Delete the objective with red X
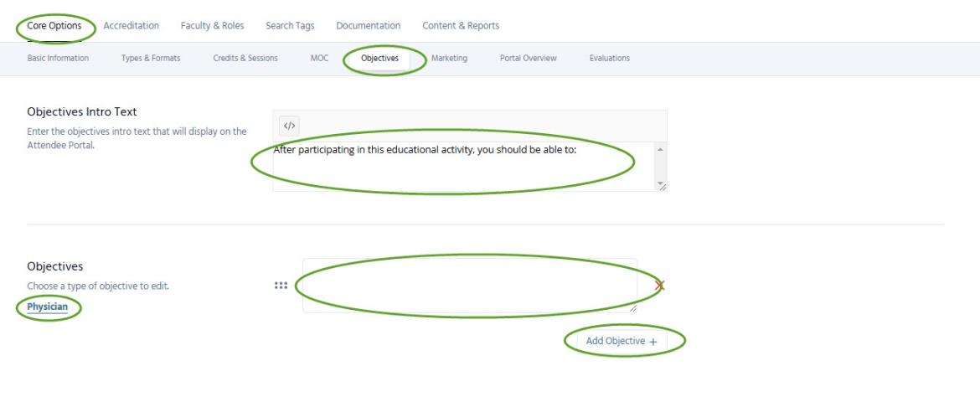Screen dimensions: 980x402 click(x=659, y=286)
